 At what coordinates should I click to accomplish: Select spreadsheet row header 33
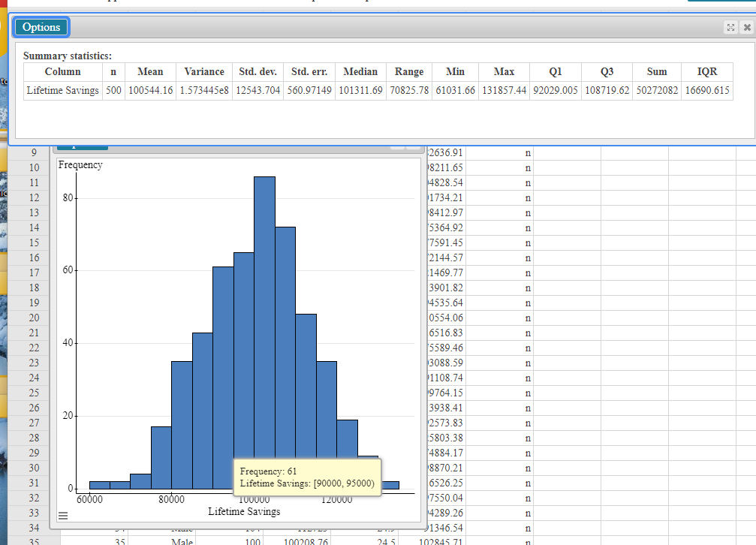(x=34, y=513)
